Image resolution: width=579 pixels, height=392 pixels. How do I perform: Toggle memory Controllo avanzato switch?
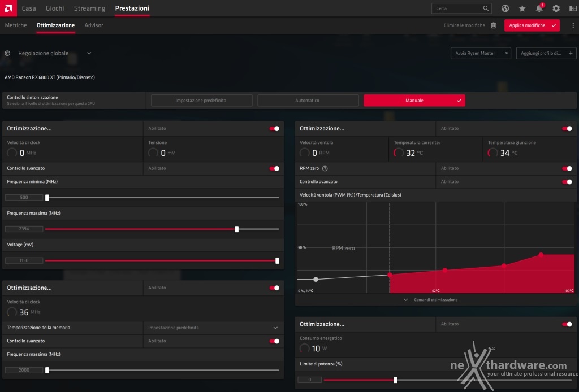pos(274,341)
